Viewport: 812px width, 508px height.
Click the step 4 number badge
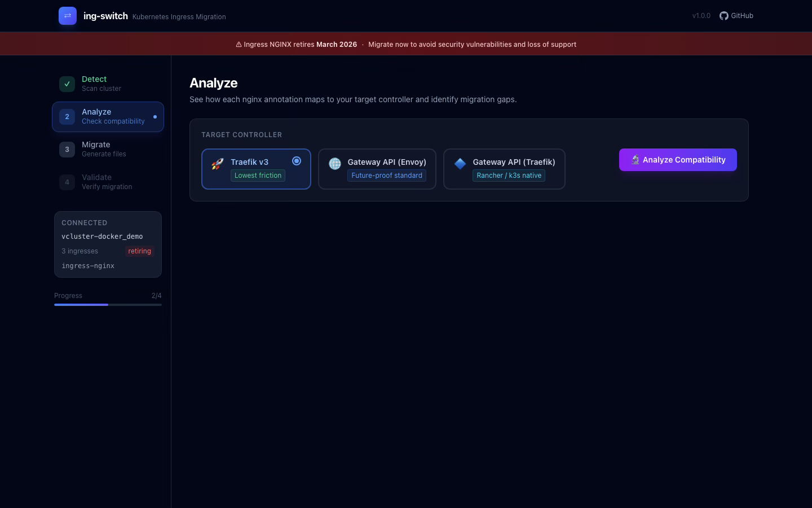[x=67, y=182]
